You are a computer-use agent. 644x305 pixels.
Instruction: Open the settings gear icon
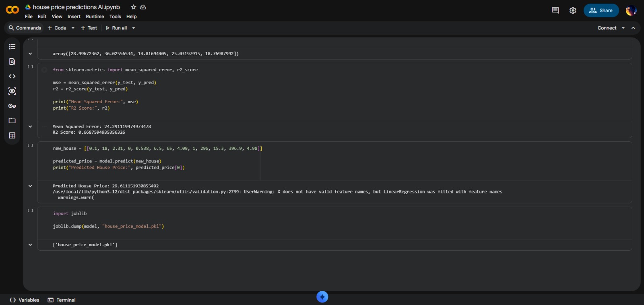click(573, 10)
